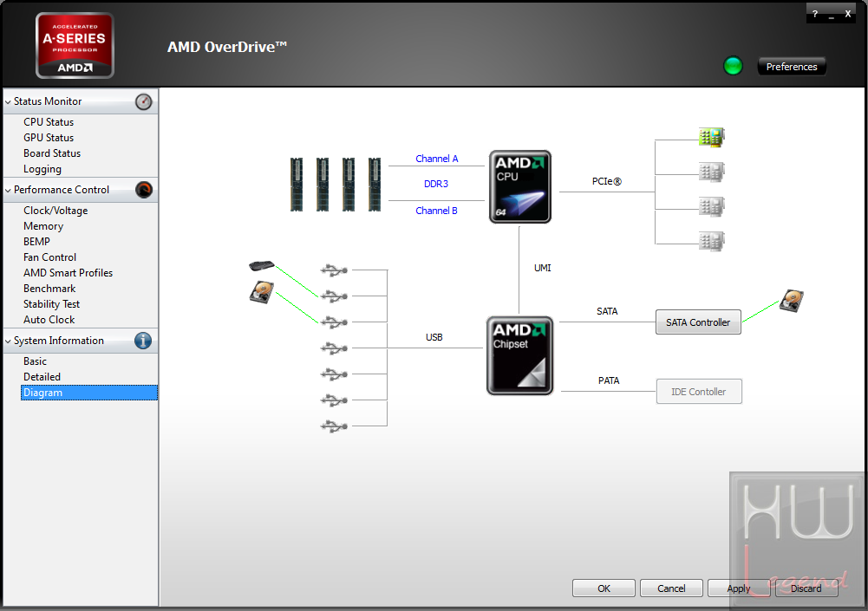Click the AMD A-Series processor logo
The height and width of the screenshot is (611, 868).
[75, 45]
